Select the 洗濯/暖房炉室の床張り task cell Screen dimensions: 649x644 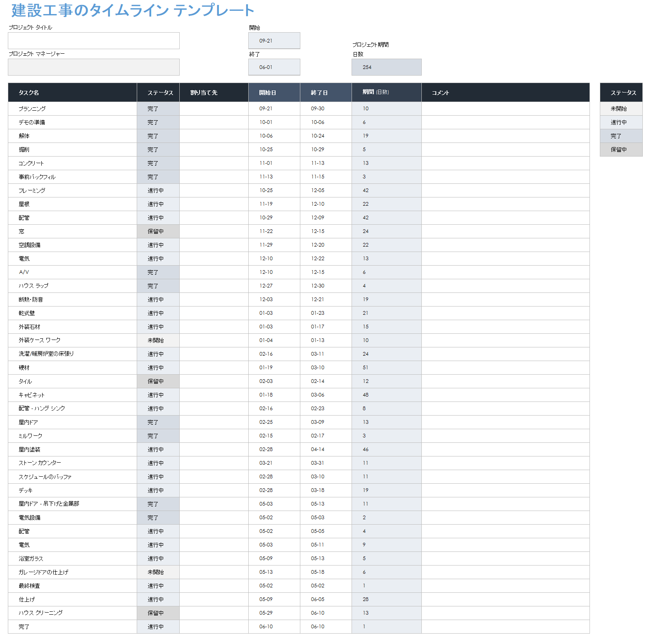pyautogui.click(x=73, y=354)
